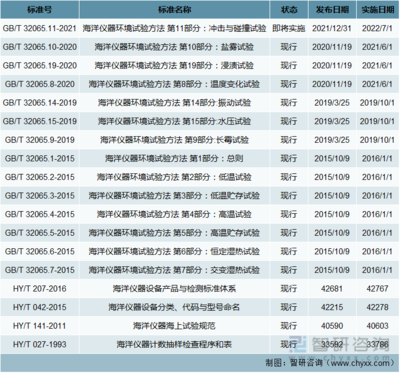This screenshot has height=373, width=400.
Task: Select cell GB/T 32065.1-2015
Action: [40, 159]
